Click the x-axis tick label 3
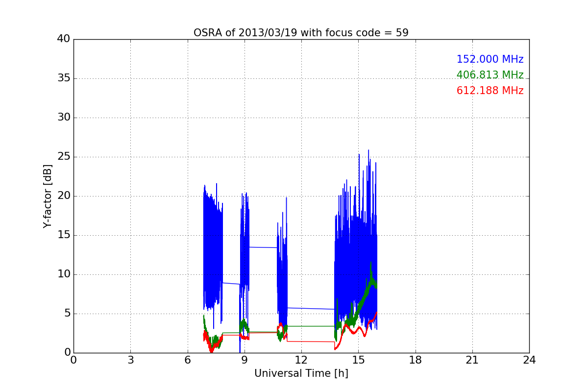 [x=130, y=360]
